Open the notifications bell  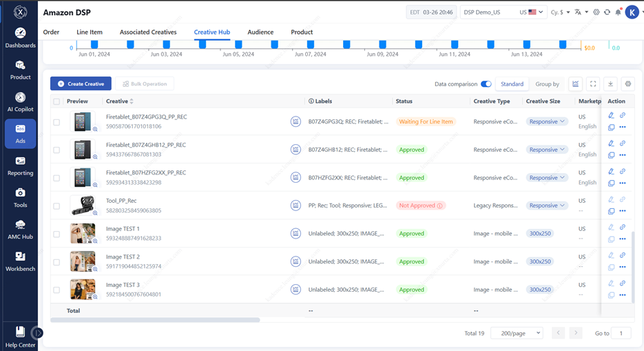pos(618,12)
